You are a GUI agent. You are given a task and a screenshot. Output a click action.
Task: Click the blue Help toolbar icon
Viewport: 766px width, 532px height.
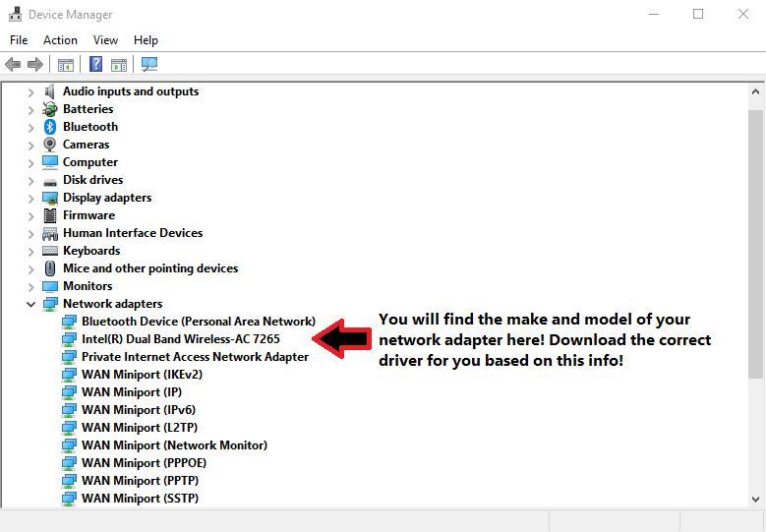[x=95, y=64]
